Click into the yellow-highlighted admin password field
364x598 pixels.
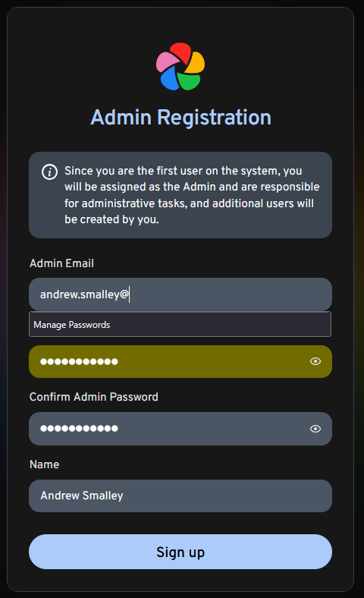click(180, 361)
